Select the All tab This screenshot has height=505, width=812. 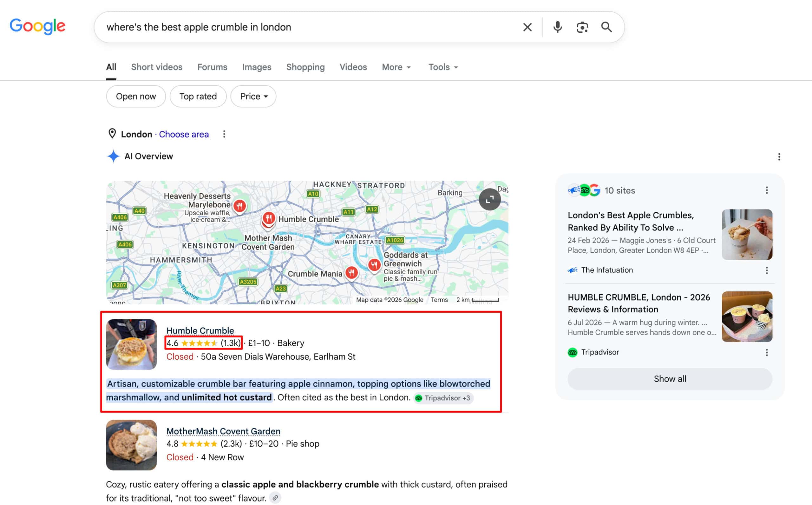[x=111, y=67]
